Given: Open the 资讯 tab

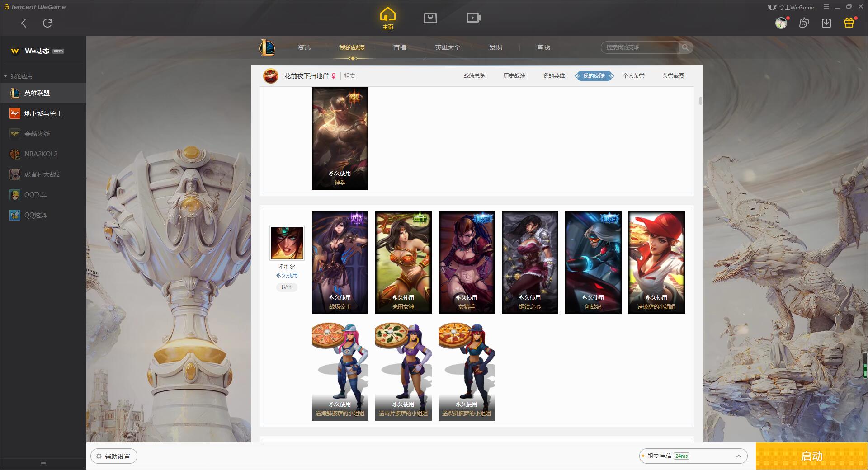Looking at the screenshot, I should point(304,47).
